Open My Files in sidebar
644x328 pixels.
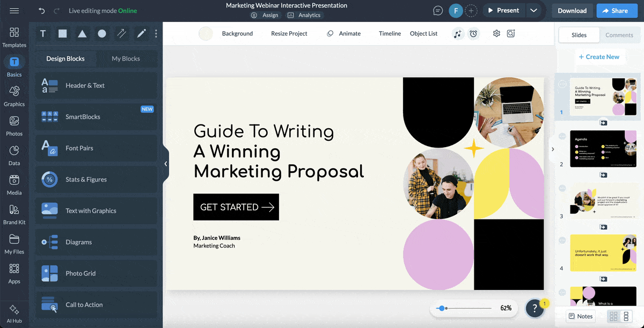[x=14, y=244]
